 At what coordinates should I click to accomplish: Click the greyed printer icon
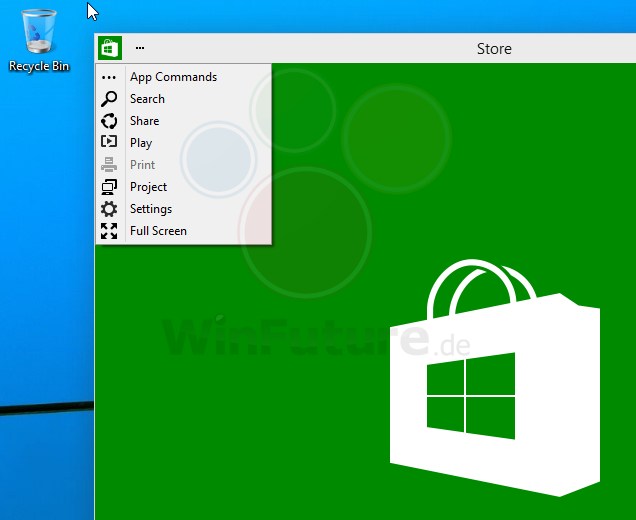[109, 165]
